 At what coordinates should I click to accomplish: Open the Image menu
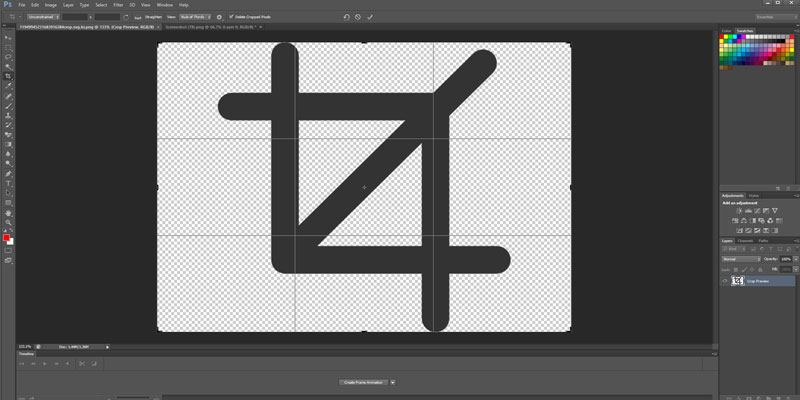[x=51, y=5]
